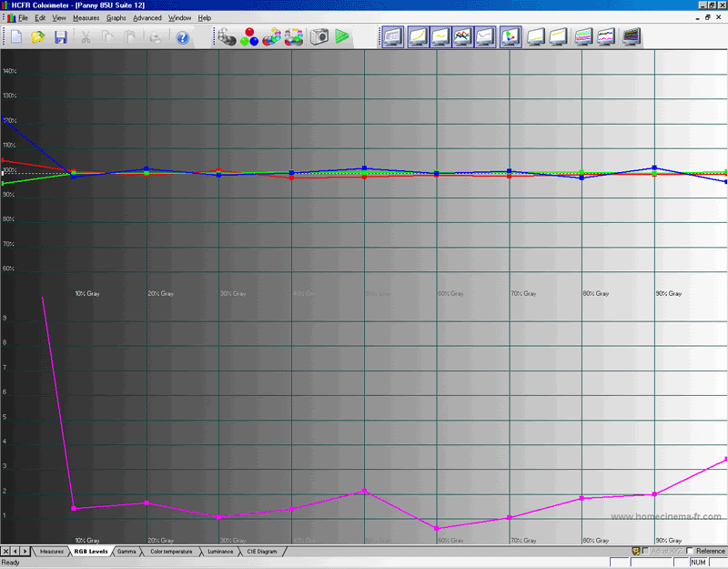Switch to the Gamma tab
Screen dimensions: 728x569
[x=126, y=552]
